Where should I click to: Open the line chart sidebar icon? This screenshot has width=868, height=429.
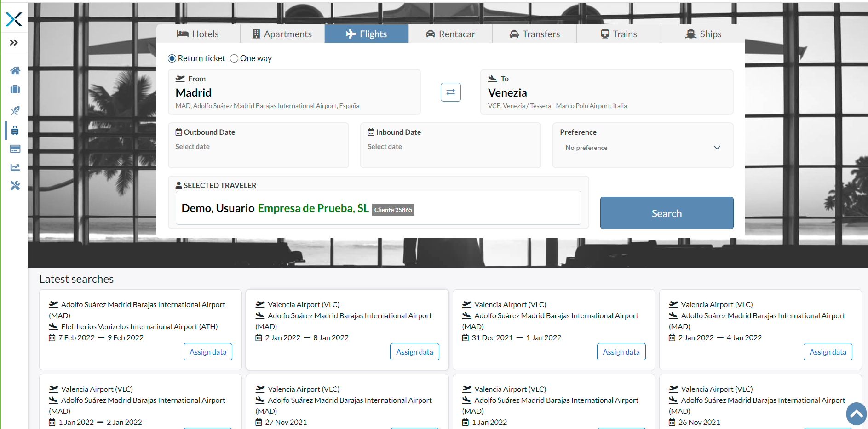coord(15,167)
